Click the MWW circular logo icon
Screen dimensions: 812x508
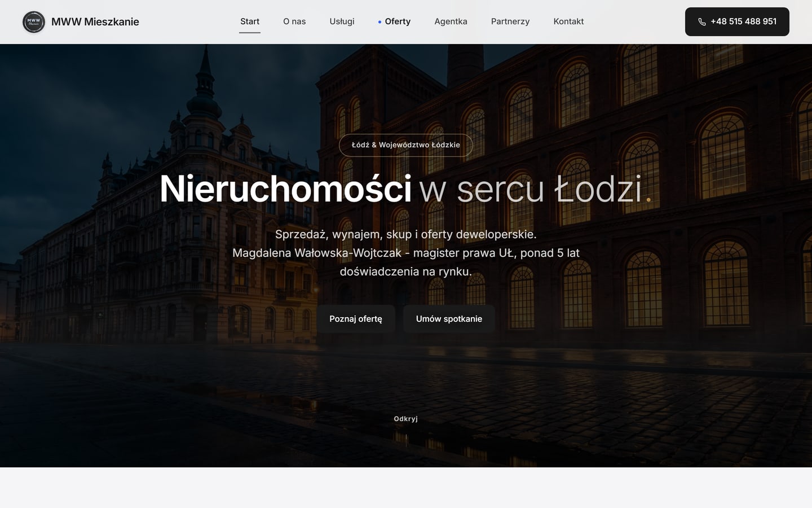[x=34, y=22]
